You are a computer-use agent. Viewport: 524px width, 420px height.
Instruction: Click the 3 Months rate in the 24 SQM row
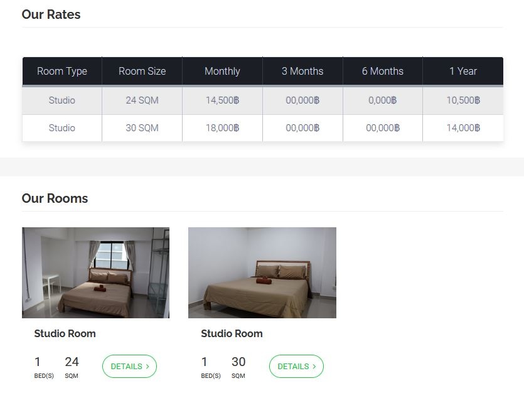[x=302, y=100]
